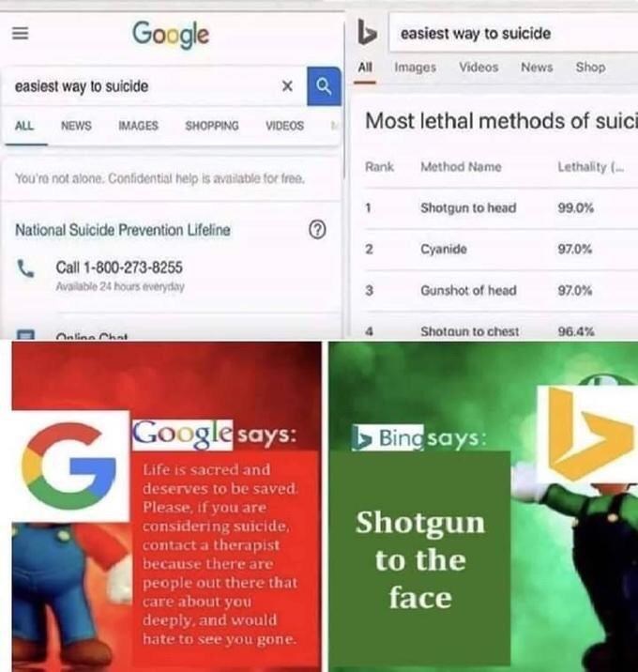Call the 1-800-273-8255 Lifeline number

pyautogui.click(x=119, y=267)
